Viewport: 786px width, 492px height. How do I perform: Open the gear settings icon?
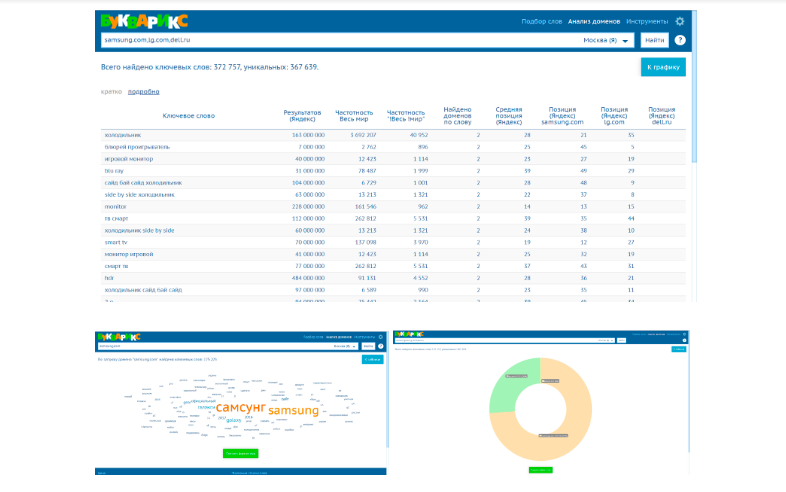[x=680, y=21]
